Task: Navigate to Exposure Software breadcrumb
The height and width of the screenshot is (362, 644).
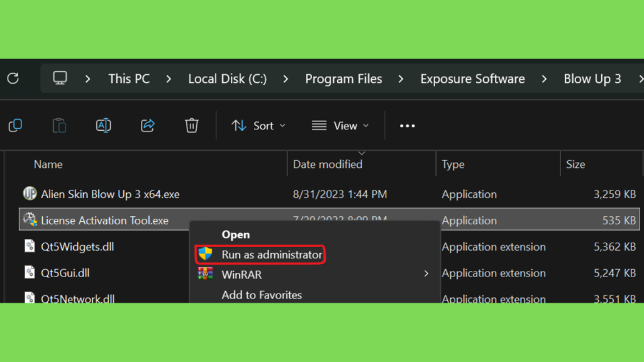Action: [x=472, y=79]
